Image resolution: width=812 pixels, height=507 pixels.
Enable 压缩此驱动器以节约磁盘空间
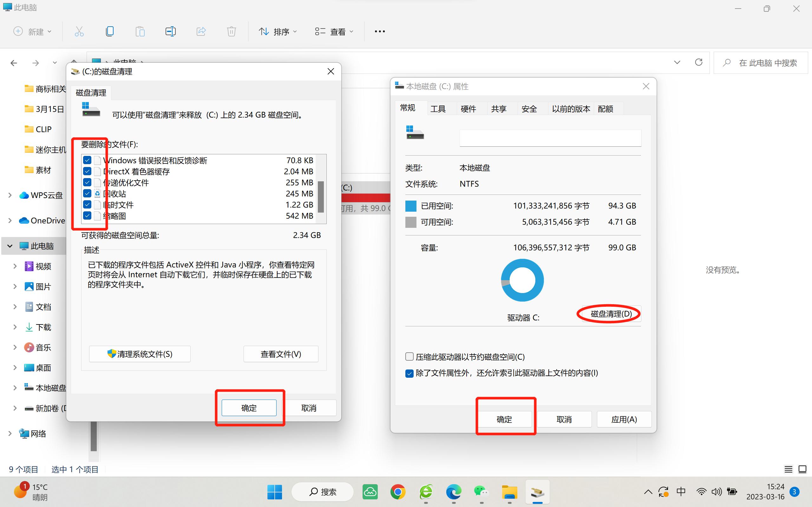[409, 356]
